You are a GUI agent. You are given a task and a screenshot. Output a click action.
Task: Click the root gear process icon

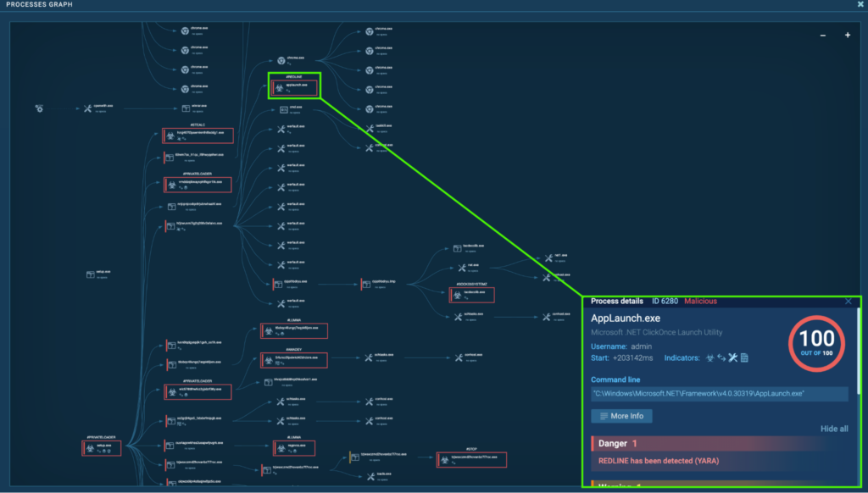pyautogui.click(x=40, y=109)
